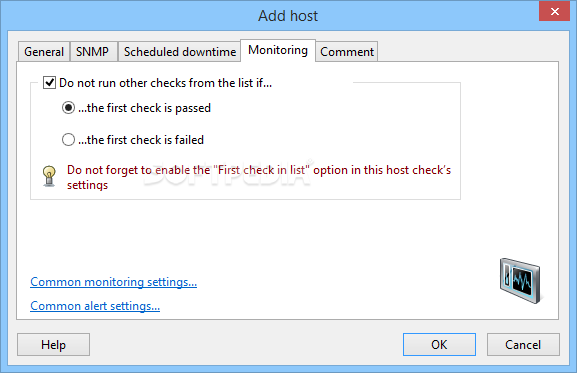This screenshot has height=373, width=577.
Task: Click the network monitor graphic icon
Action: coord(520,280)
